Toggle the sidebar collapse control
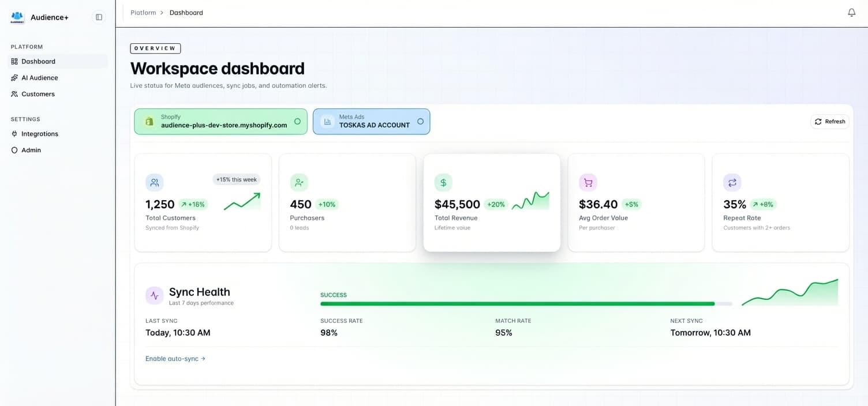The width and height of the screenshot is (868, 406). click(x=99, y=17)
